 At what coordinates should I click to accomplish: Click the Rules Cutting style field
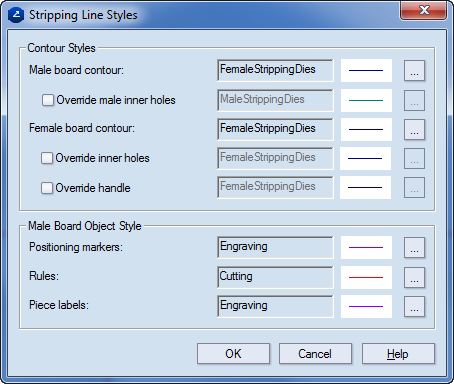[275, 277]
